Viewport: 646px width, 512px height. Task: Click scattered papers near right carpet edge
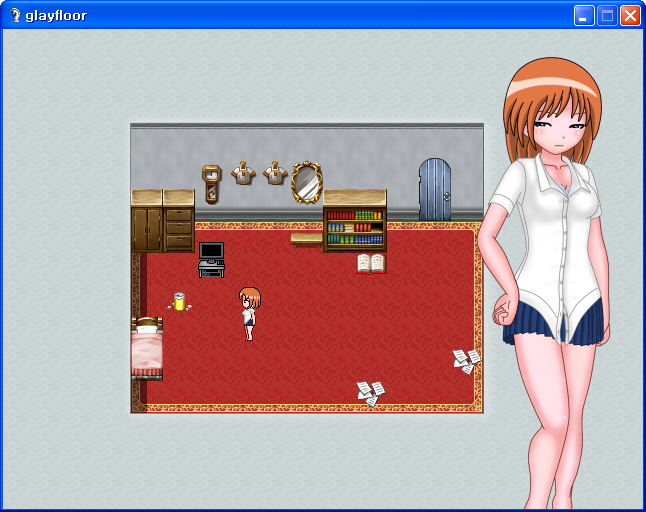pos(467,362)
